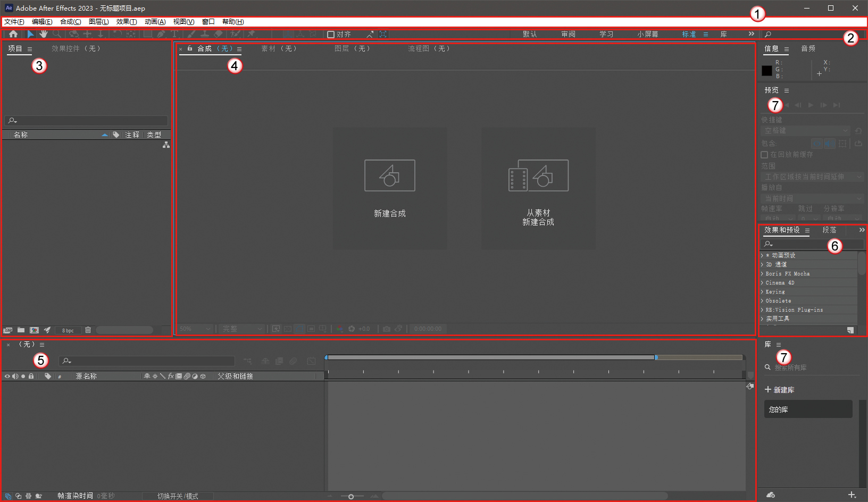Viewport: 868px width, 502px height.
Task: Expand the Keying effects category
Action: pyautogui.click(x=762, y=292)
